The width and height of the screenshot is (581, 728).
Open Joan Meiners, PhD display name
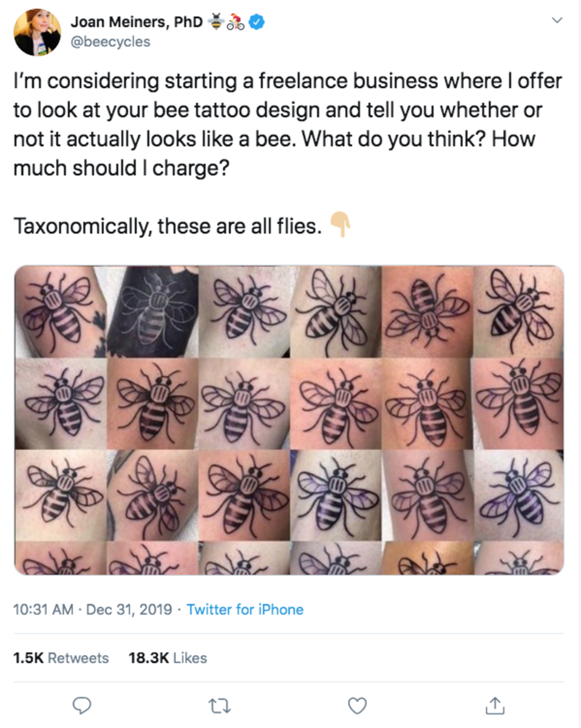click(x=137, y=22)
